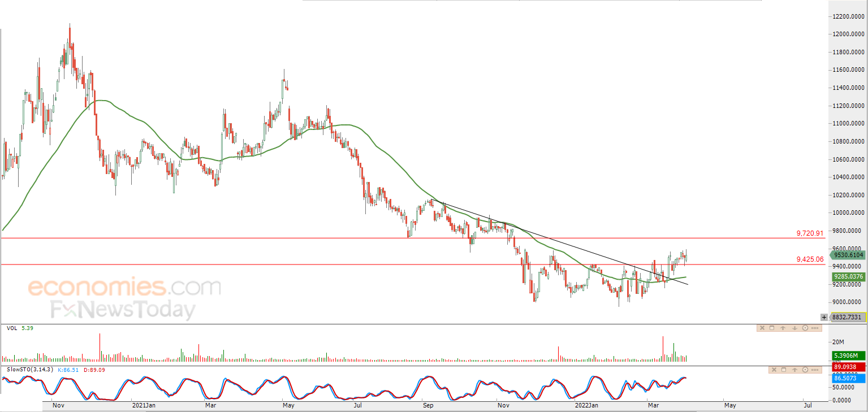Click the 20M volume axis label
Image resolution: width=868 pixels, height=412 pixels.
pos(838,342)
